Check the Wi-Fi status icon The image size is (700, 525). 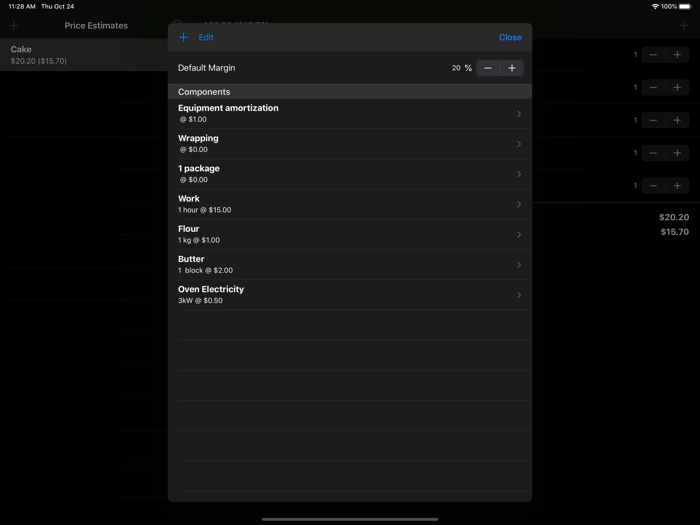(x=655, y=6)
